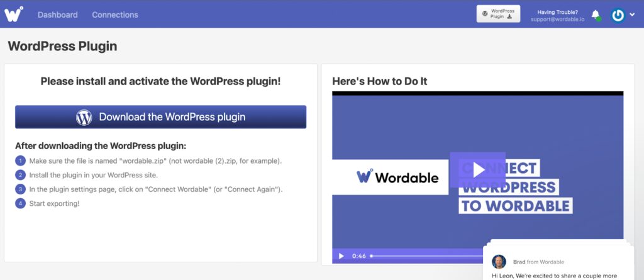Open the Dashboard nav item

tap(57, 15)
